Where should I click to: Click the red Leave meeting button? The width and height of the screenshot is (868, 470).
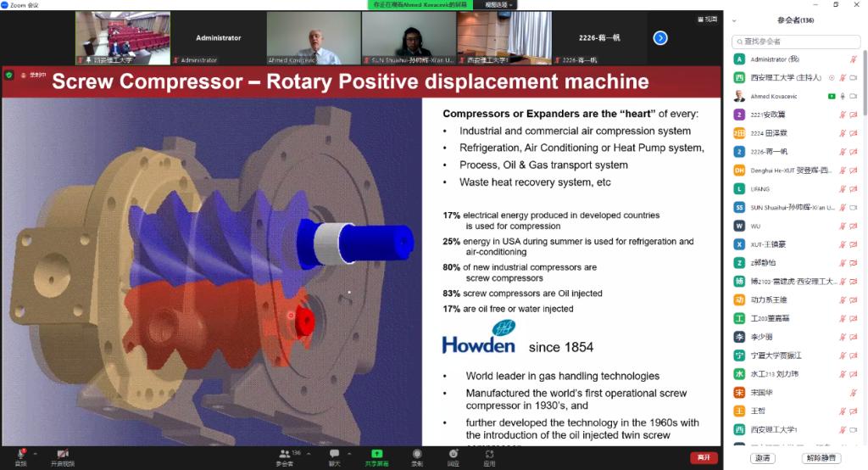coord(703,457)
